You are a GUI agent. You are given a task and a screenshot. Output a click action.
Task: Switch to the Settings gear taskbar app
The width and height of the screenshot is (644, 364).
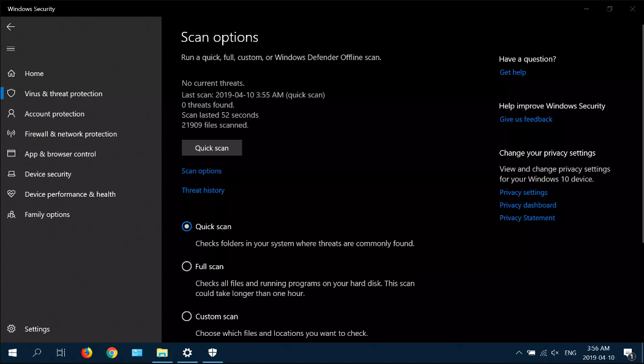tap(187, 353)
